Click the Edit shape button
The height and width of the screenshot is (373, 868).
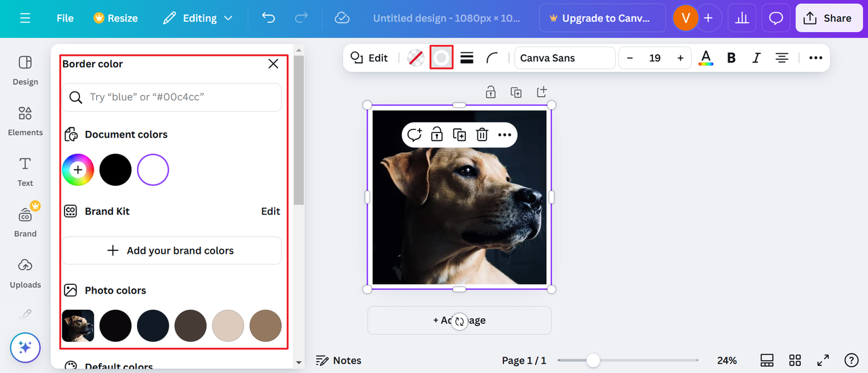[x=369, y=58]
